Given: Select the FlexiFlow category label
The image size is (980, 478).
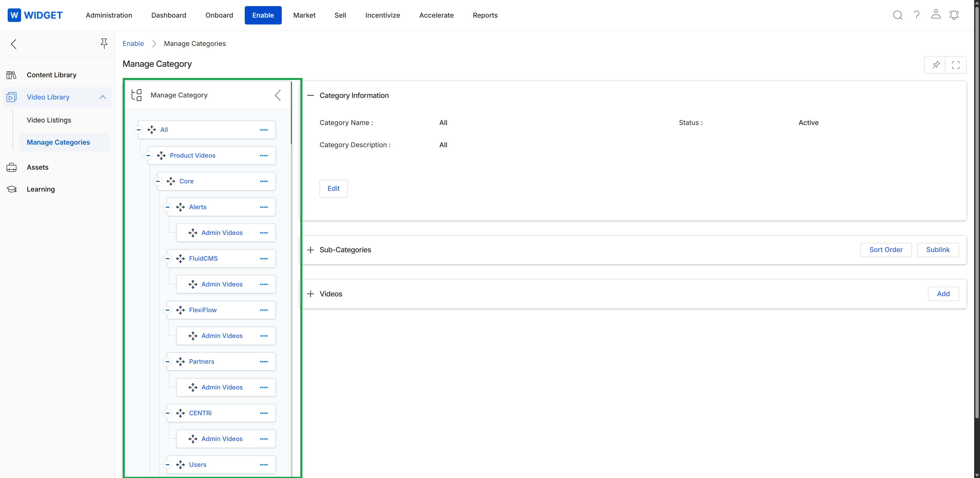Looking at the screenshot, I should pos(203,310).
